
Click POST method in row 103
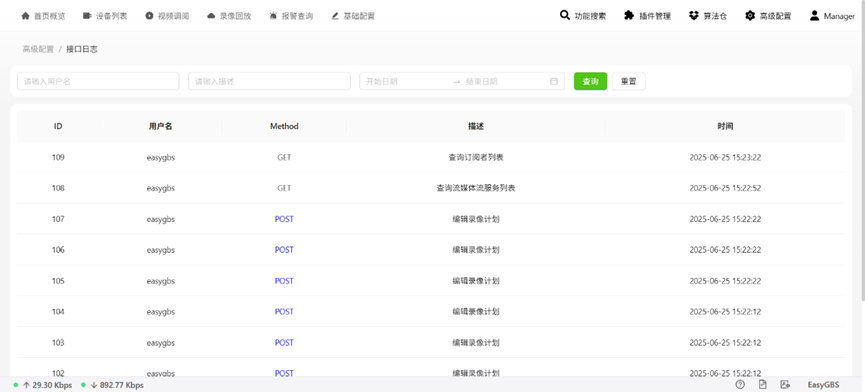[x=284, y=342]
